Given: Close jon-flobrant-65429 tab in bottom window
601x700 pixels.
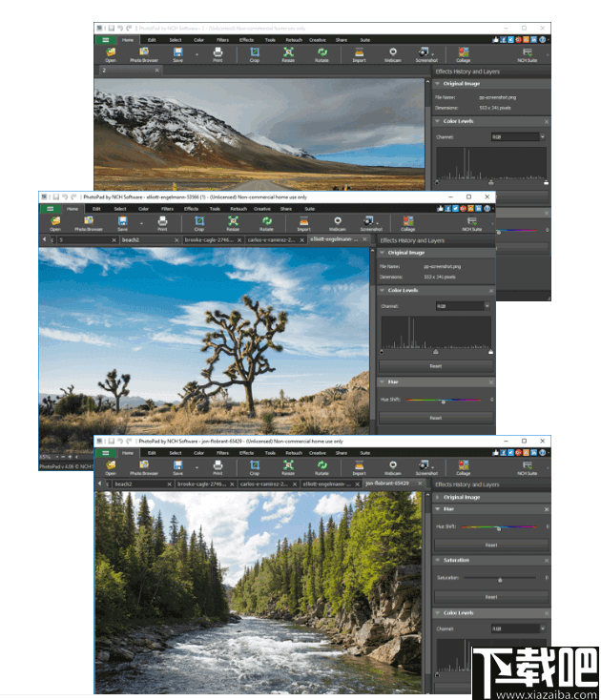Looking at the screenshot, I should pyautogui.click(x=420, y=484).
